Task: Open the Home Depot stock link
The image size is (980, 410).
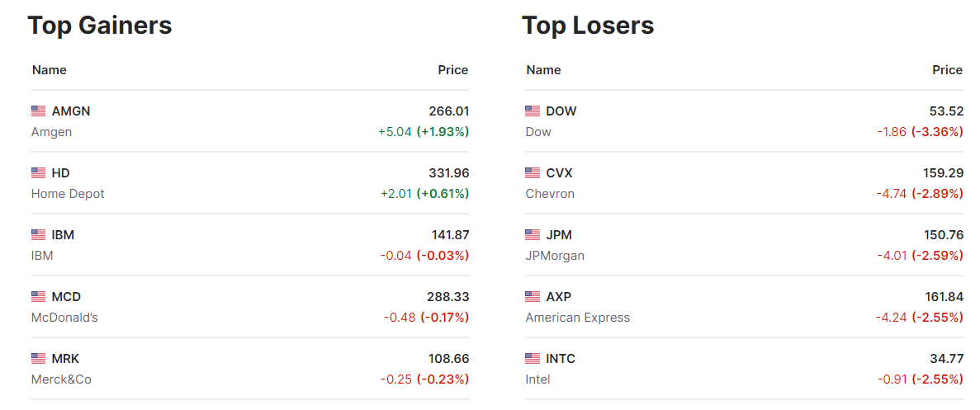Action: tap(68, 194)
